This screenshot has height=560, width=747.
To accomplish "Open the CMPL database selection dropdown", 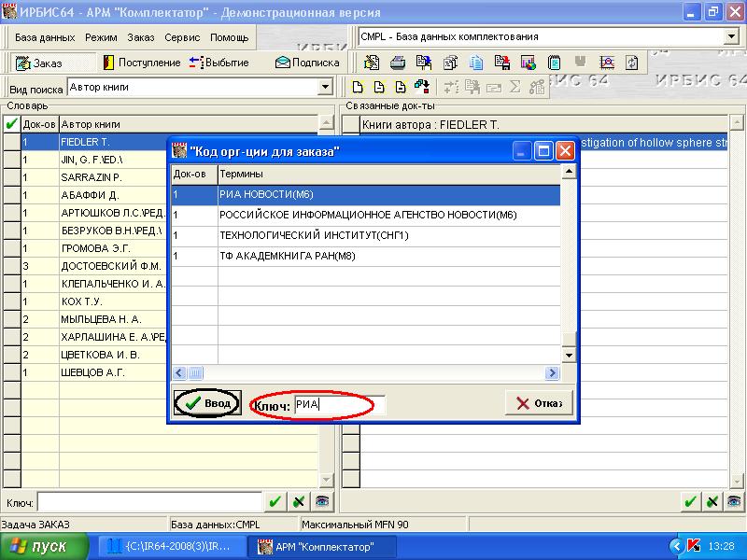I will tap(731, 37).
